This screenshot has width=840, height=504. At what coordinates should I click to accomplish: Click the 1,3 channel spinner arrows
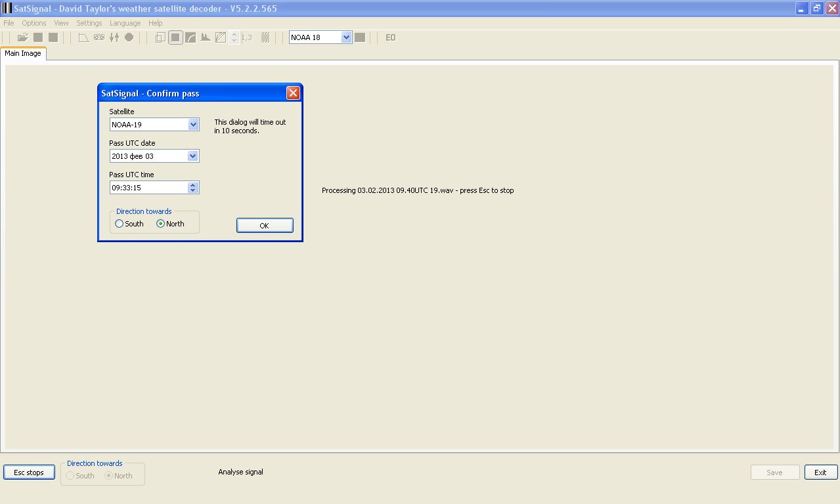click(234, 37)
